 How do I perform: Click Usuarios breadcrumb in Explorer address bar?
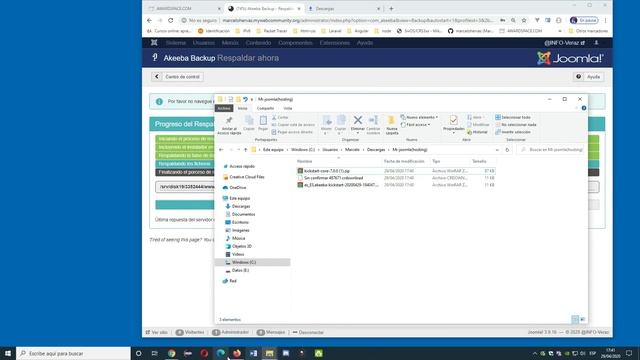pos(330,150)
